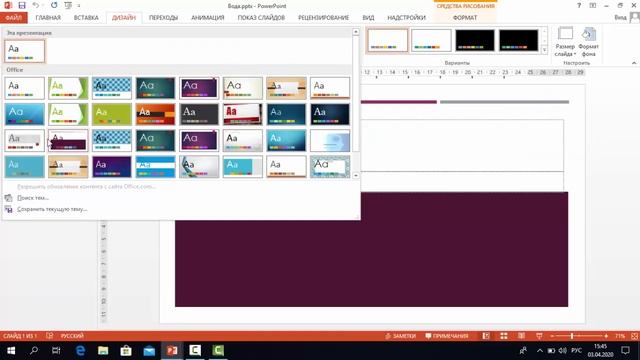
Task: Start slideshow from beginning via quick access icon
Action: pyautogui.click(x=68, y=5)
